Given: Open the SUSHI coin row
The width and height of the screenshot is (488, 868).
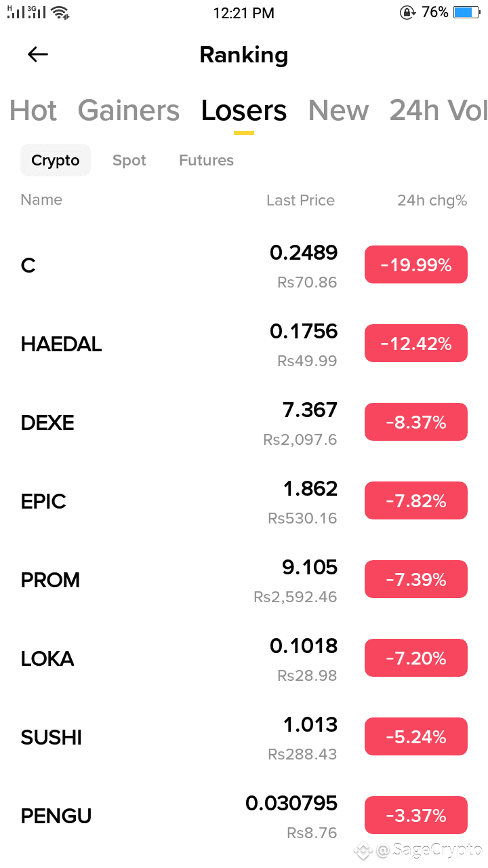Looking at the screenshot, I should (244, 737).
